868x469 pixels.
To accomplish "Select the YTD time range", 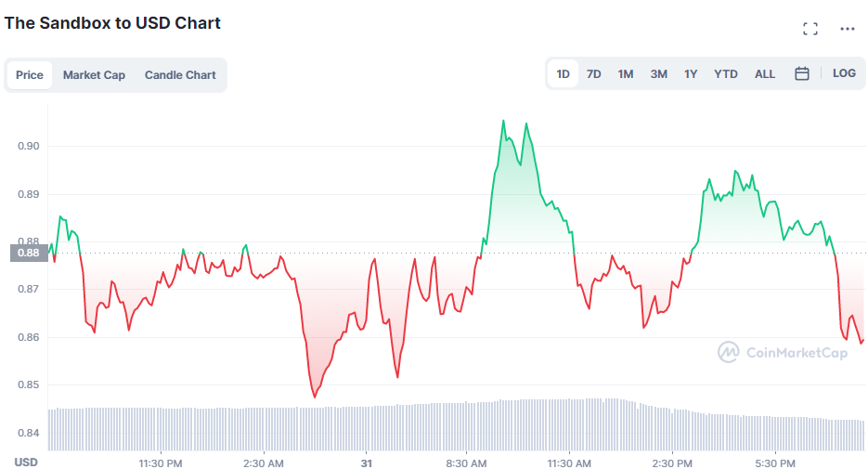I will [726, 73].
